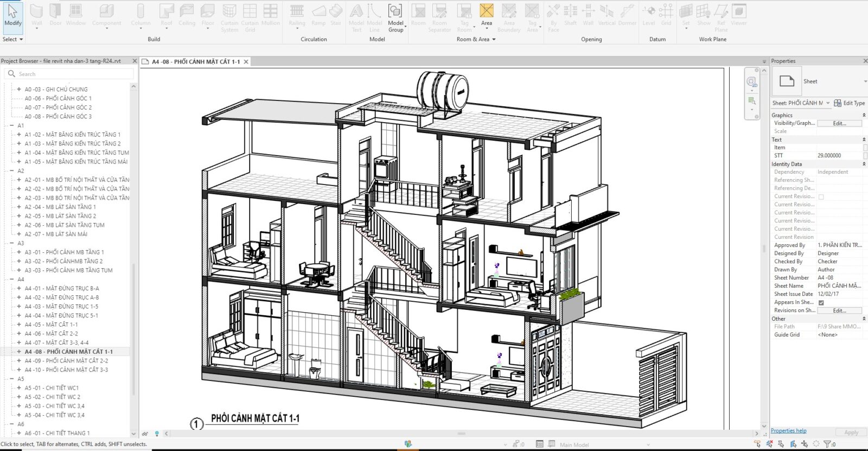Collapse the Graphics section in Properties
The image size is (868, 451).
coord(864,115)
